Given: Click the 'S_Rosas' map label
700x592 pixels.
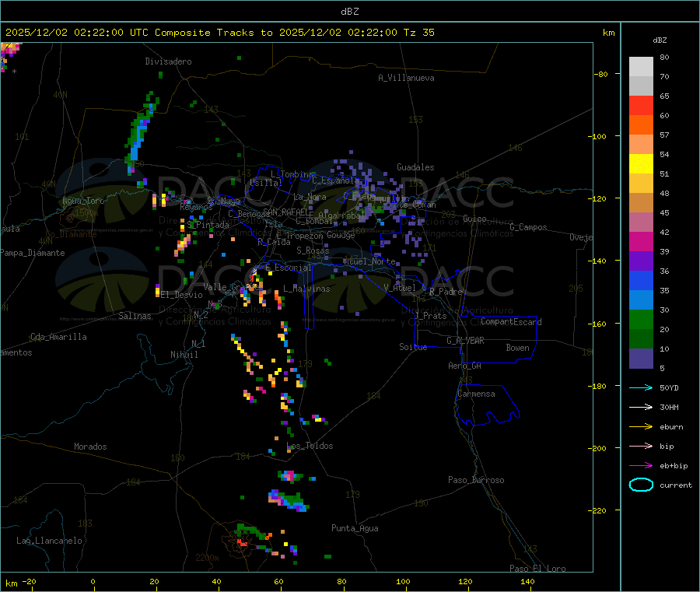Looking at the screenshot, I should [x=313, y=250].
